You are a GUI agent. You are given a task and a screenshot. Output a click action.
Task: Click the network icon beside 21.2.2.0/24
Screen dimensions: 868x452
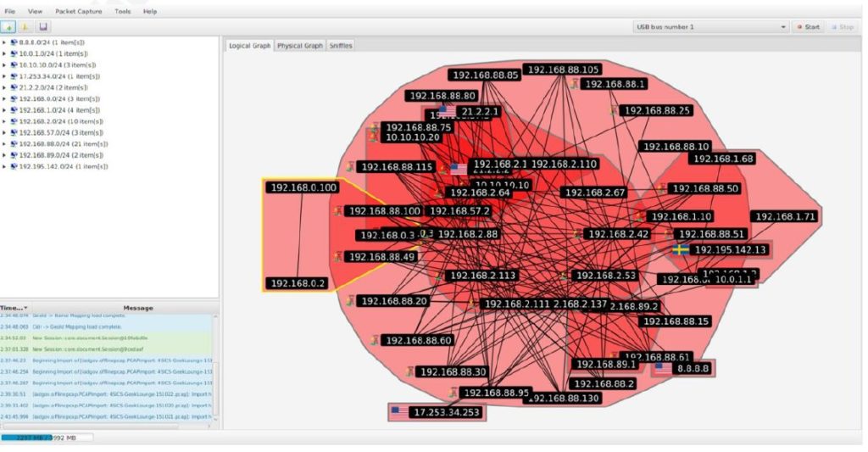point(14,87)
